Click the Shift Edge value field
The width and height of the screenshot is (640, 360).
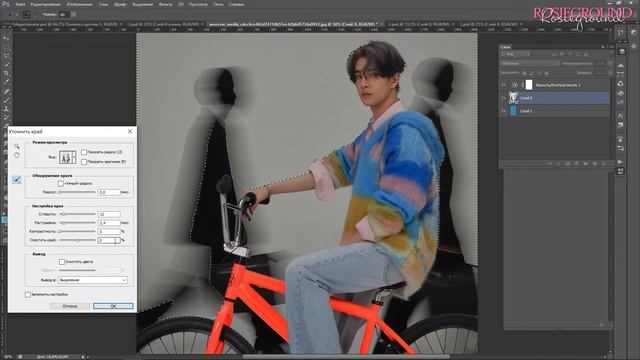109,240
